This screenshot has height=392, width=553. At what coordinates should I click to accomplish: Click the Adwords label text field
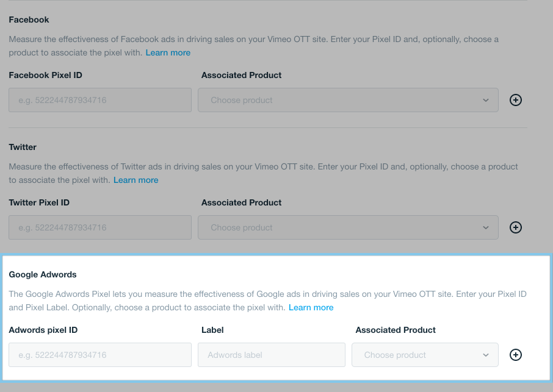[x=271, y=355]
